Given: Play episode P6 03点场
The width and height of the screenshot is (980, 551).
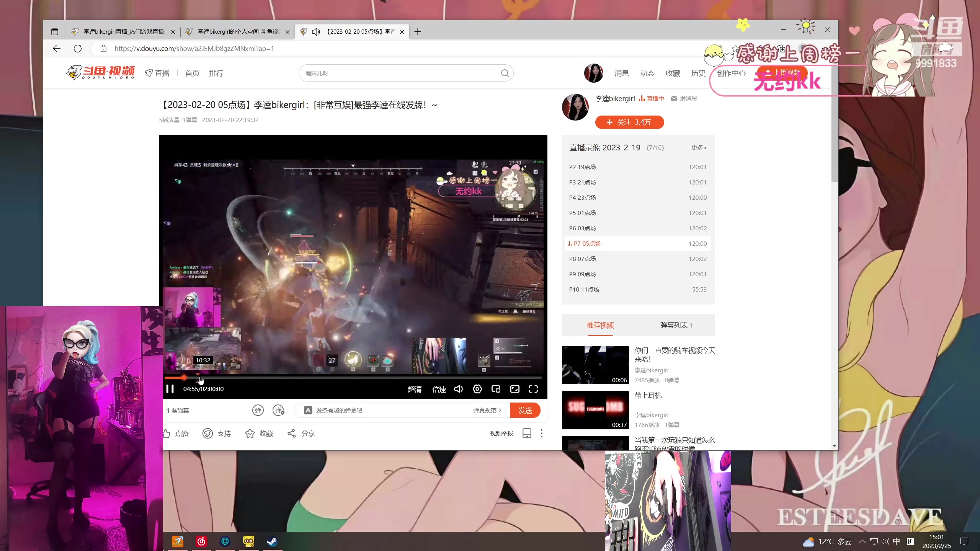Looking at the screenshot, I should click(x=638, y=228).
